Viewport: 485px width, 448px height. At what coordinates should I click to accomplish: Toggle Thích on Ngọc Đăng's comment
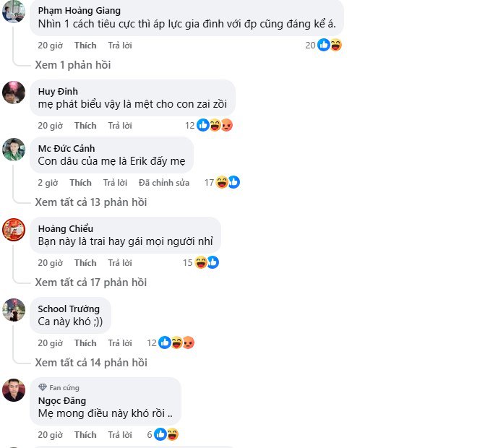coord(85,435)
